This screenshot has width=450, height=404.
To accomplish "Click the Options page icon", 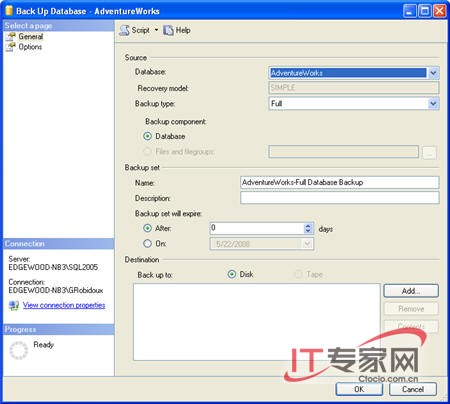I will point(11,47).
